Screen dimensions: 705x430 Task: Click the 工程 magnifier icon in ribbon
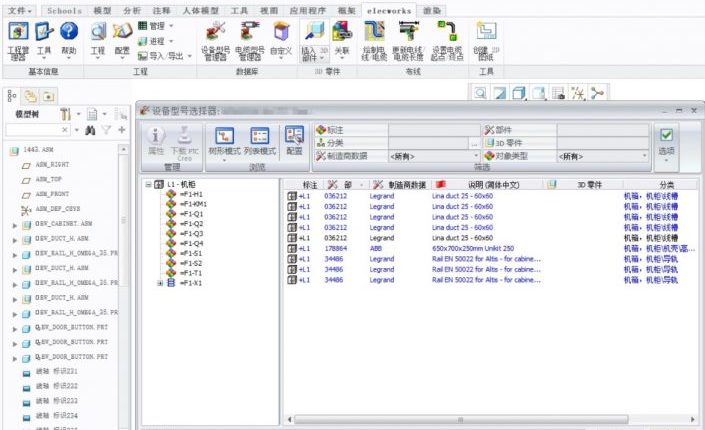(98, 31)
